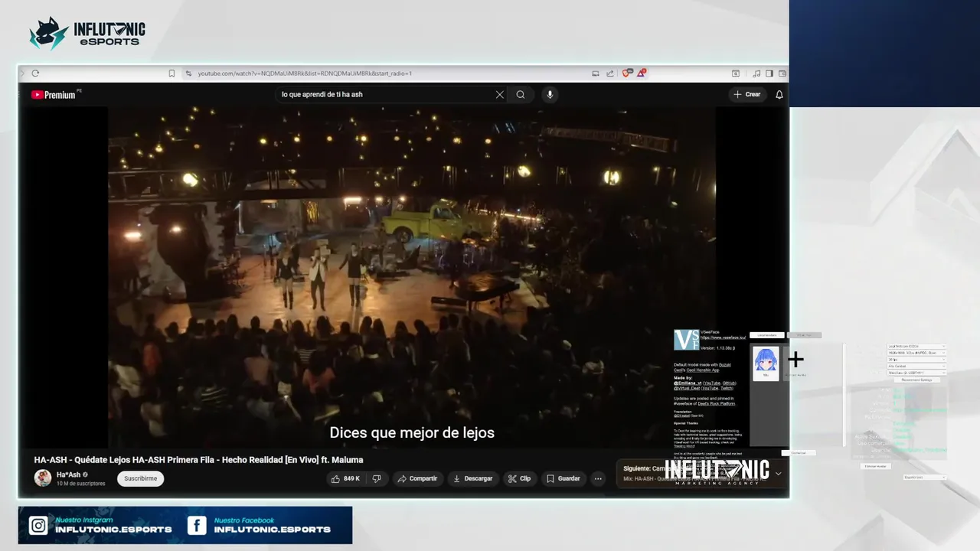The width and height of the screenshot is (980, 551).
Task: Click the video title text
Action: [198, 460]
